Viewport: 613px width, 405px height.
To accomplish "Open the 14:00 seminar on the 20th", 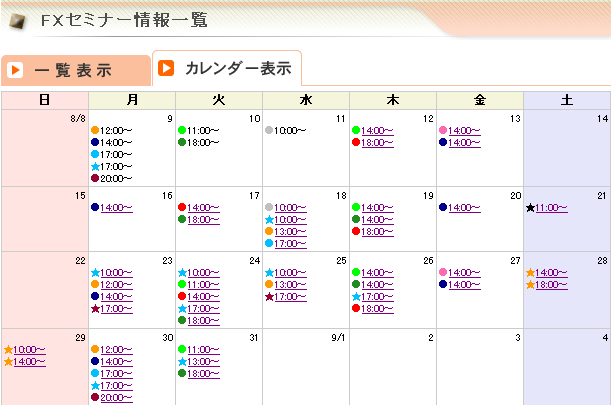I will pyautogui.click(x=464, y=208).
